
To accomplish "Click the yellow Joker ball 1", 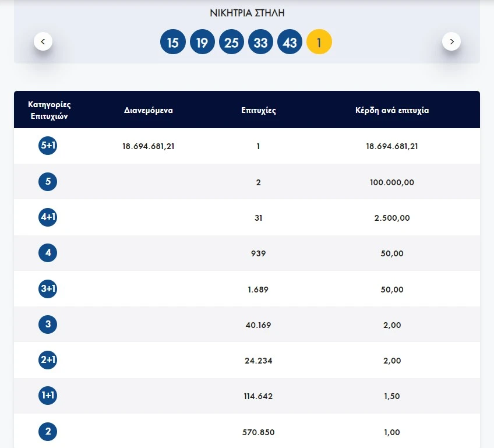I will click(319, 43).
